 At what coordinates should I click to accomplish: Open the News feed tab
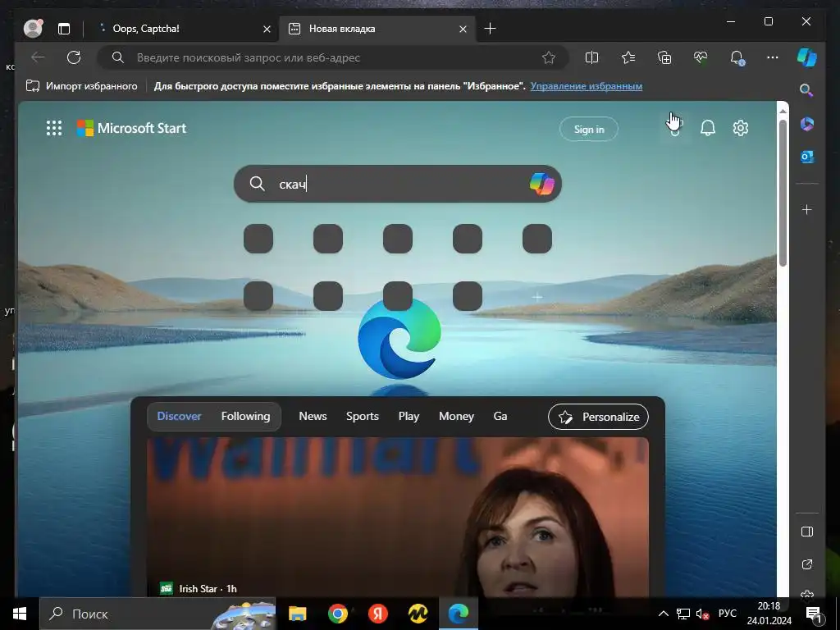pyautogui.click(x=313, y=416)
